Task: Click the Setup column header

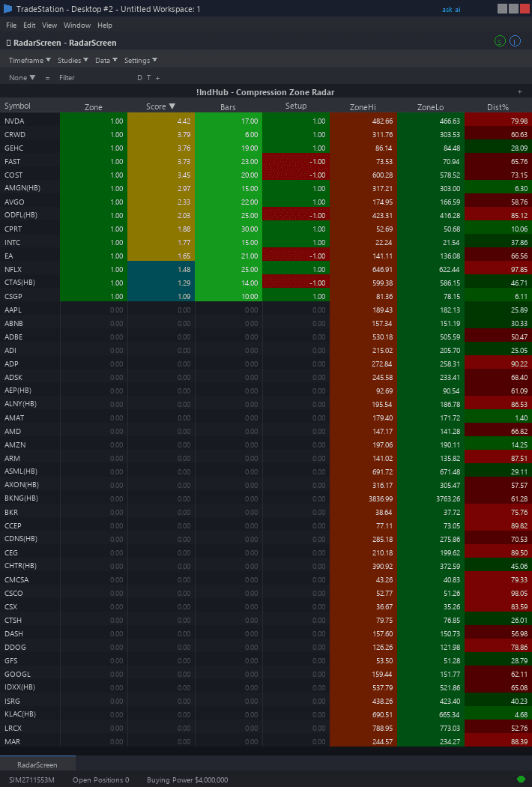Action: click(x=296, y=106)
